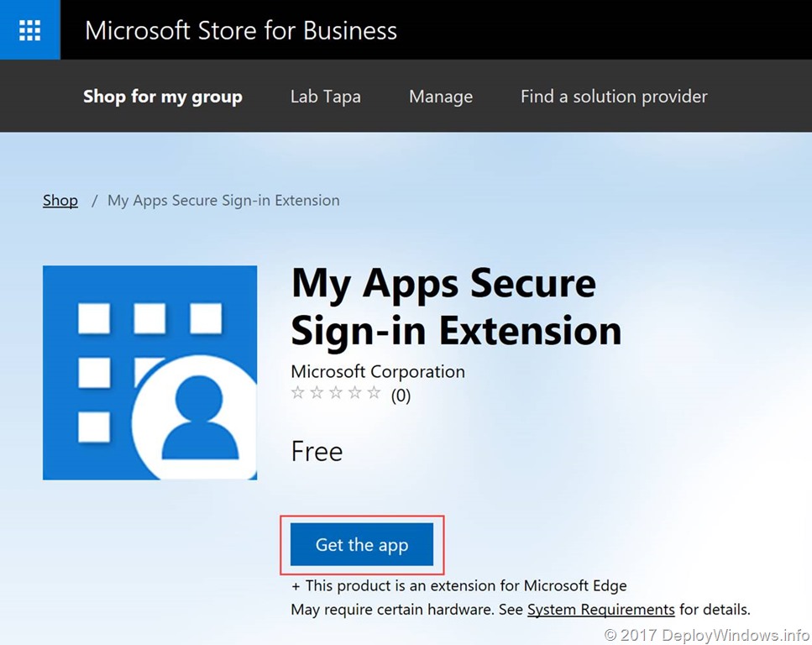Give the app a five-star rating

point(375,392)
